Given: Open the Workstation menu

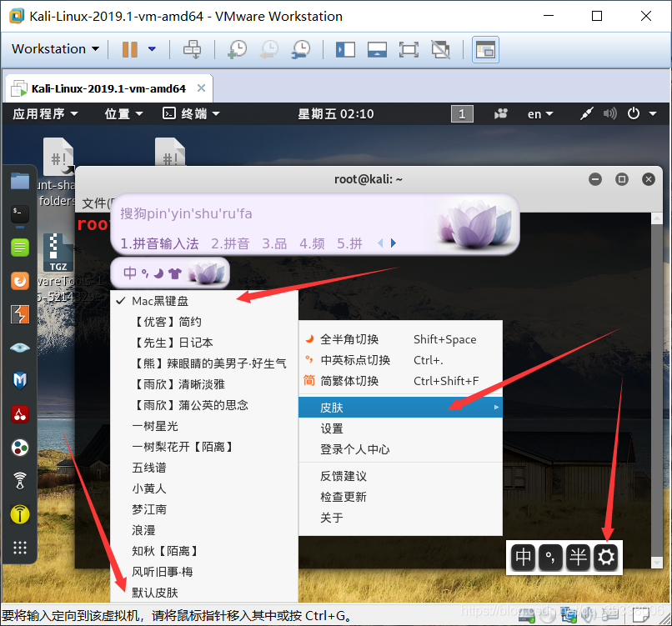Looking at the screenshot, I should coord(55,49).
